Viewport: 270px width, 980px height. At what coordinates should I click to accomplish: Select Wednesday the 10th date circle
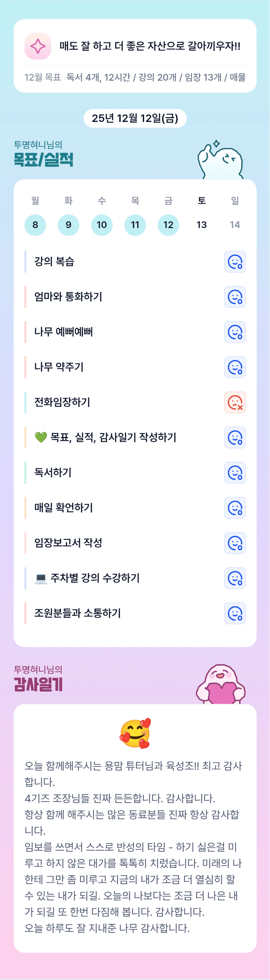(102, 225)
